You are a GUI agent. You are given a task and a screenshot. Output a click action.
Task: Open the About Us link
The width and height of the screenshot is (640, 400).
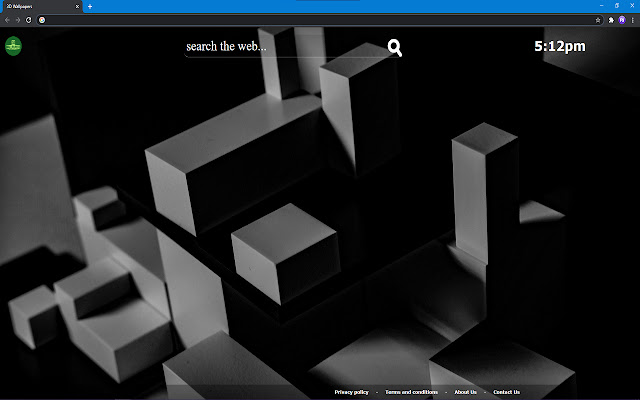click(x=465, y=392)
